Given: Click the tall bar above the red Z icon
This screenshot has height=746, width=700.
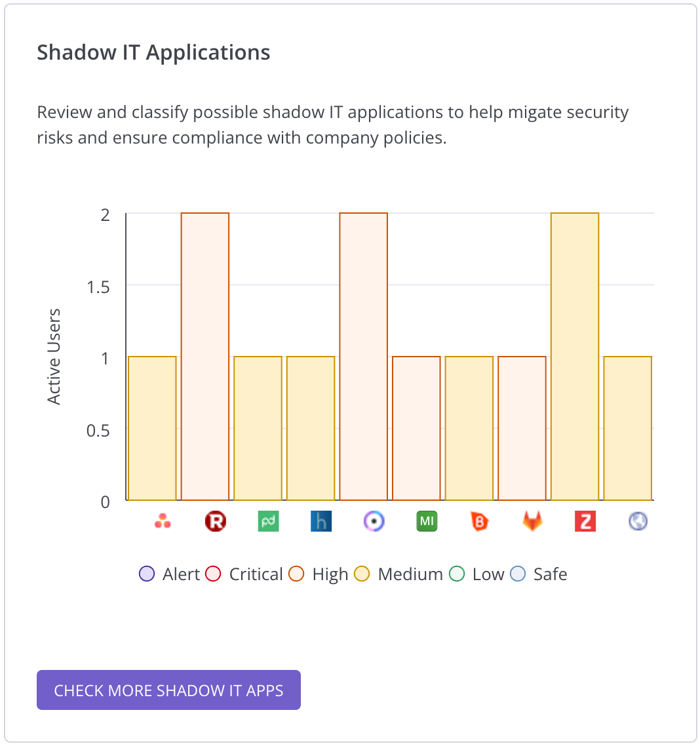Looking at the screenshot, I should [x=575, y=357].
